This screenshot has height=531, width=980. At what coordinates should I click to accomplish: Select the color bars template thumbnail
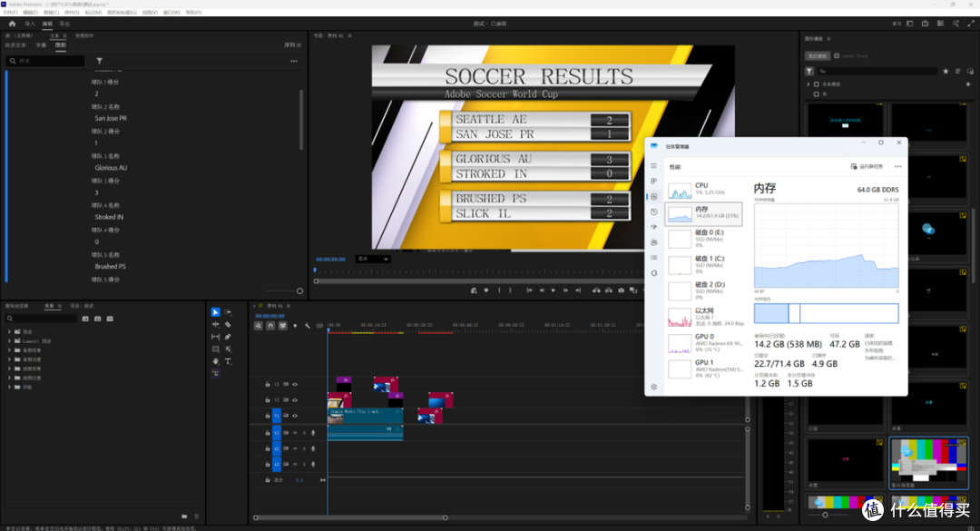pos(929,463)
